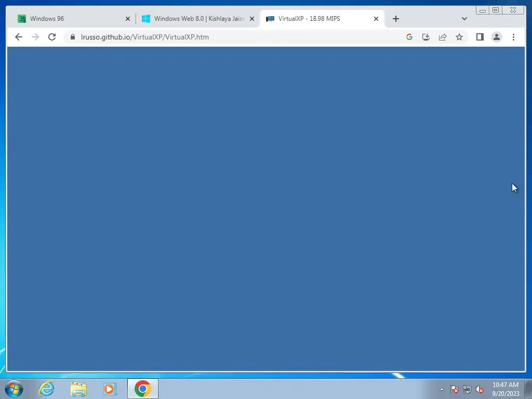Open a new tab
The height and width of the screenshot is (399, 532).
(x=395, y=19)
